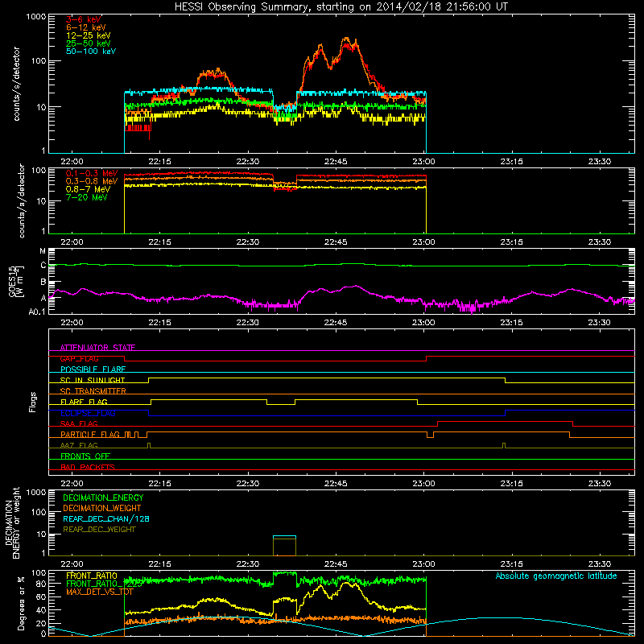Image resolution: width=644 pixels, height=644 pixels.
Task: Select the 6-12 keV legend label
Action: pos(85,27)
